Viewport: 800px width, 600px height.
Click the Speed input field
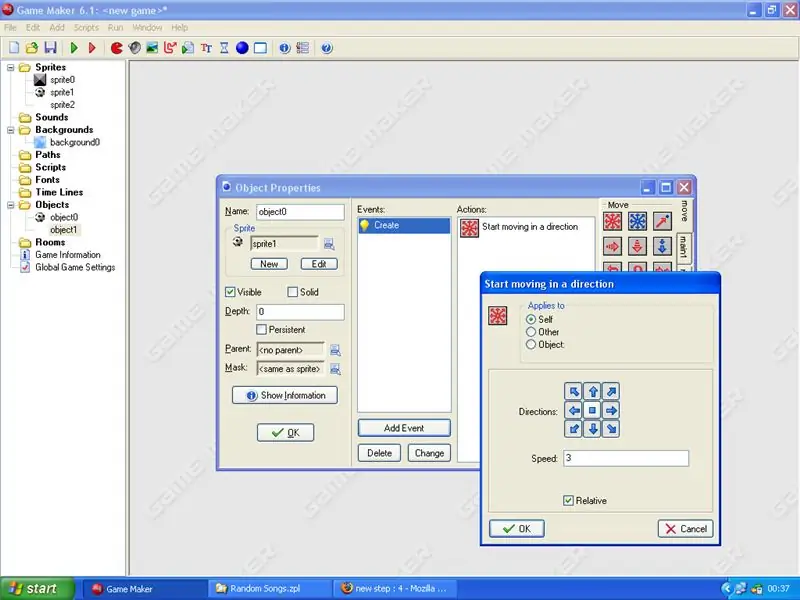(626, 458)
